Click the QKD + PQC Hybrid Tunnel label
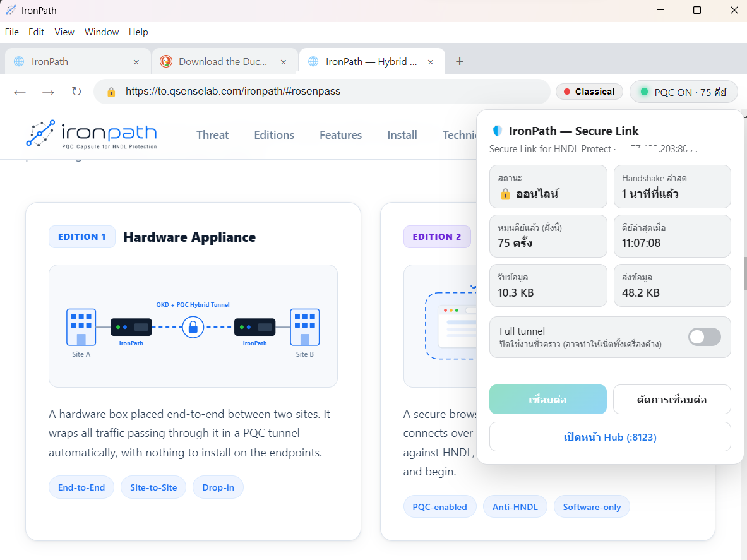This screenshot has height=560, width=747. click(x=193, y=305)
